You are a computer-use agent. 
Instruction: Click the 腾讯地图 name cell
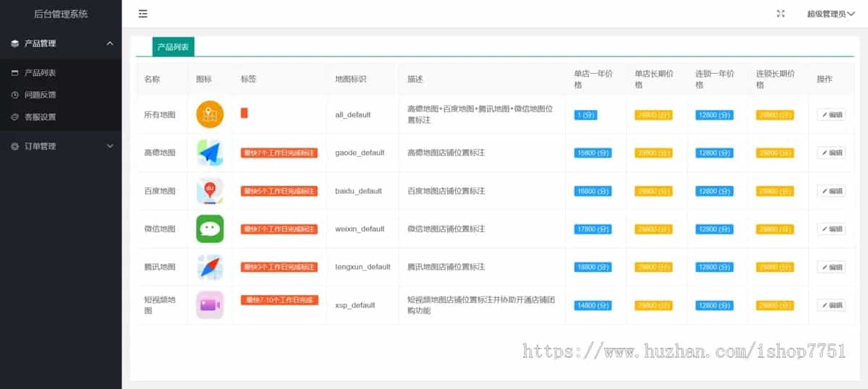click(x=160, y=267)
